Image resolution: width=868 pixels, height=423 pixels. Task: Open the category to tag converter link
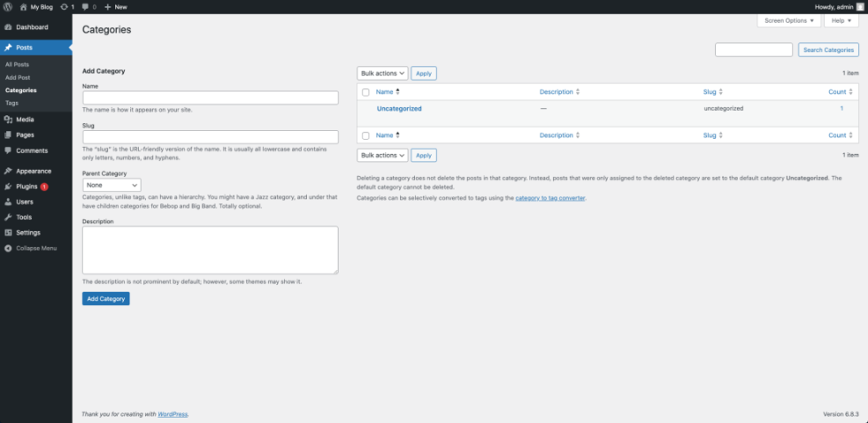[x=551, y=198]
